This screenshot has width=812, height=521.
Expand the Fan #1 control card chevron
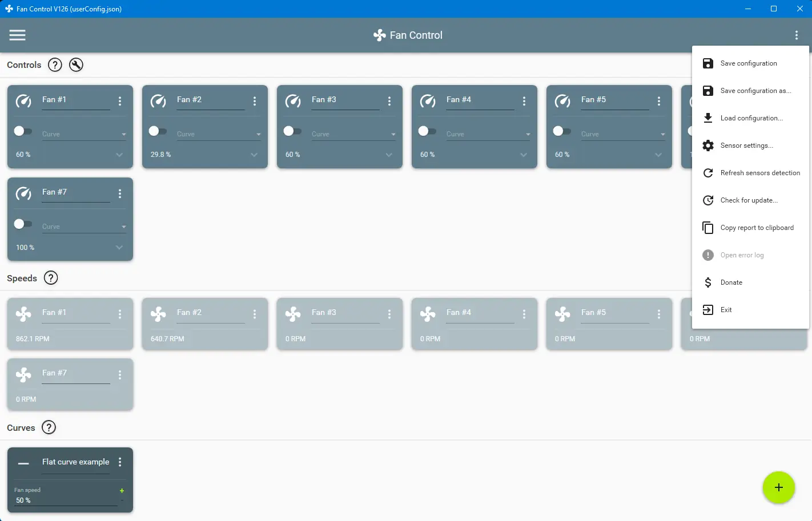tap(119, 155)
